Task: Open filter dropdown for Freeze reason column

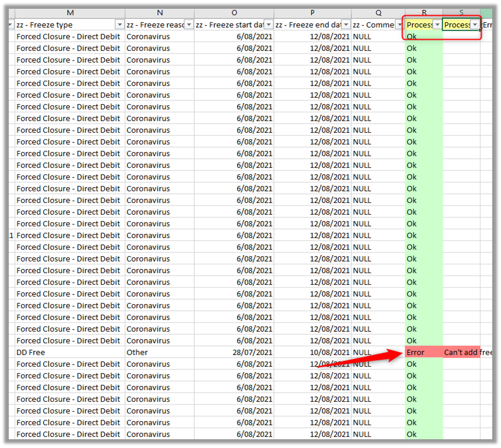Action: pyautogui.click(x=188, y=25)
